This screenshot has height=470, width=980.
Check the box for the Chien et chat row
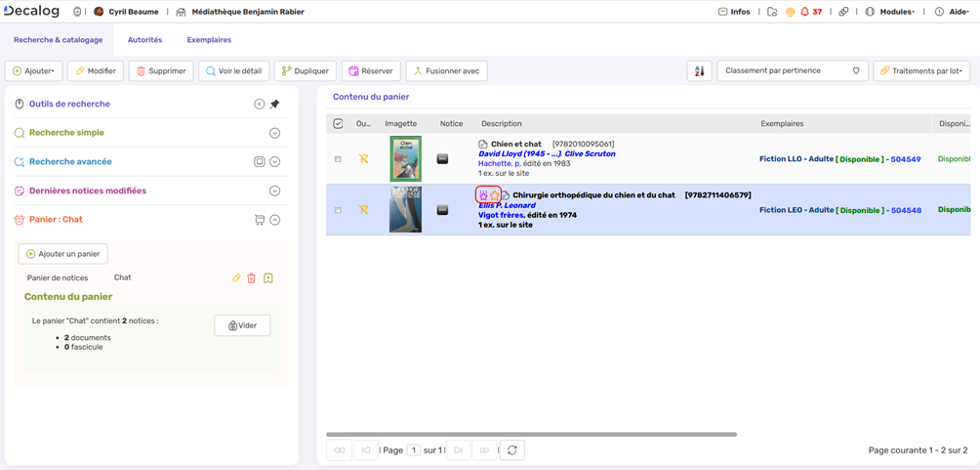pyautogui.click(x=338, y=159)
